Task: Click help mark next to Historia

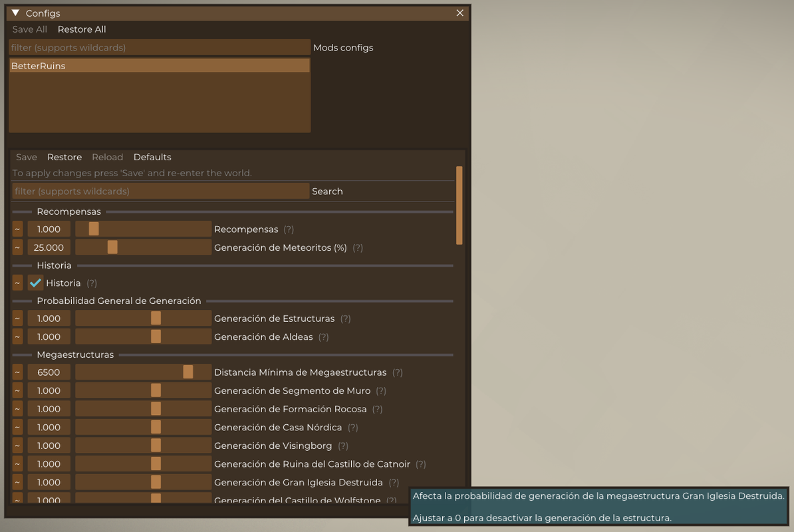Action: 92,283
